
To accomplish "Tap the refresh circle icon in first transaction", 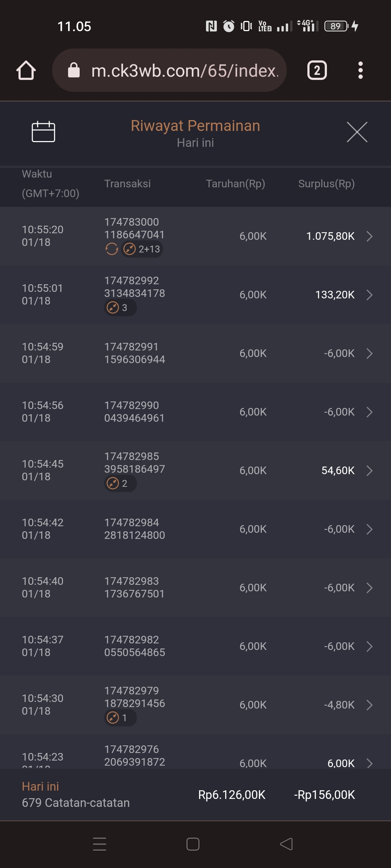I will (x=112, y=249).
